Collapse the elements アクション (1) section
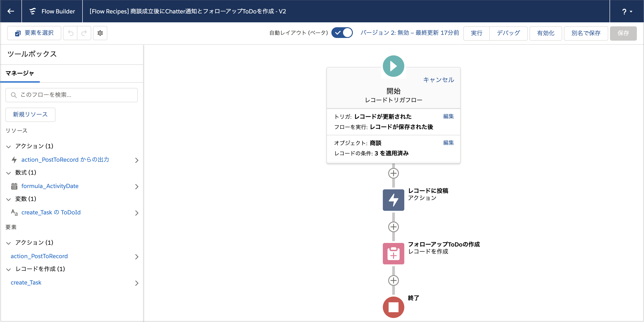 coord(8,243)
